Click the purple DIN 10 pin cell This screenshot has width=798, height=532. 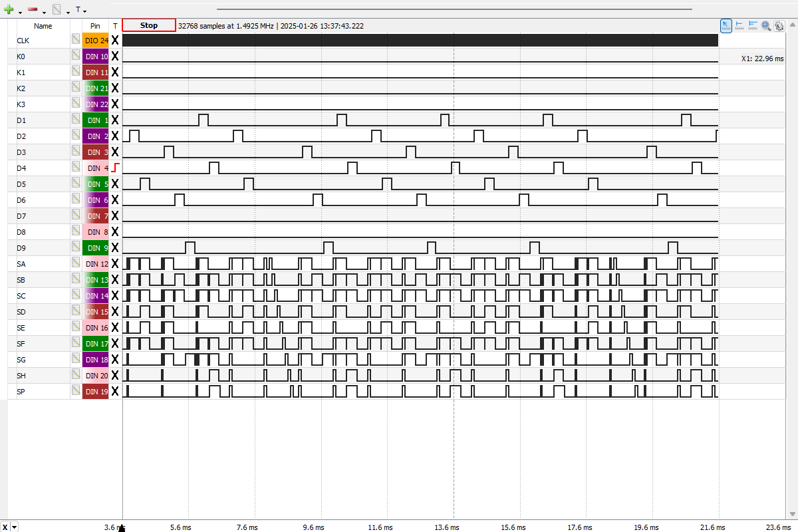(x=96, y=56)
